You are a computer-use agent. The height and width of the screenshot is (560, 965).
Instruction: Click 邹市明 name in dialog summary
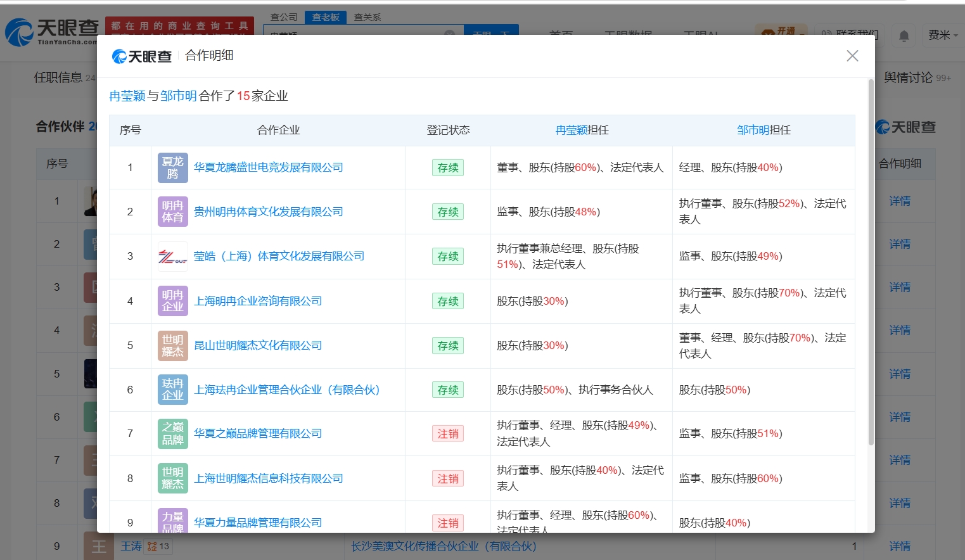click(x=179, y=96)
